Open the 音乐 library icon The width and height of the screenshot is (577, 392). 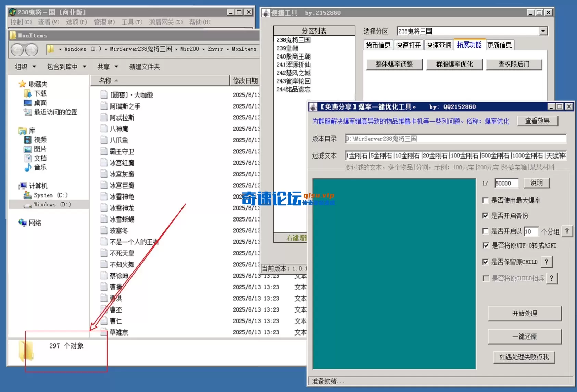coord(28,168)
